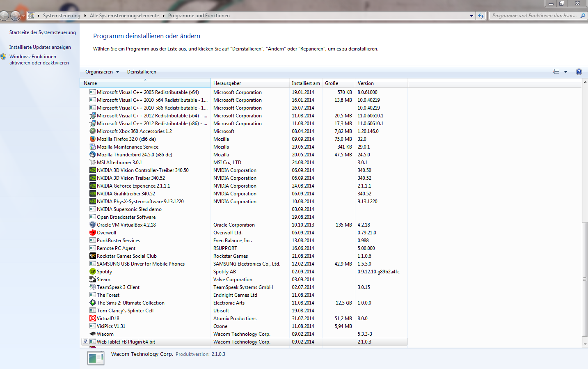Click the scrollbar down arrow
The width and height of the screenshot is (588, 369).
tap(585, 344)
